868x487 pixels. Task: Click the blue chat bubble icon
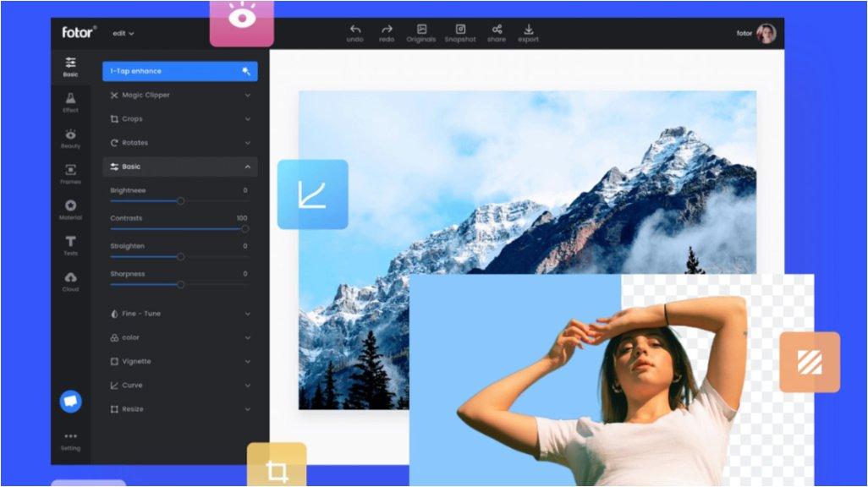click(x=70, y=402)
